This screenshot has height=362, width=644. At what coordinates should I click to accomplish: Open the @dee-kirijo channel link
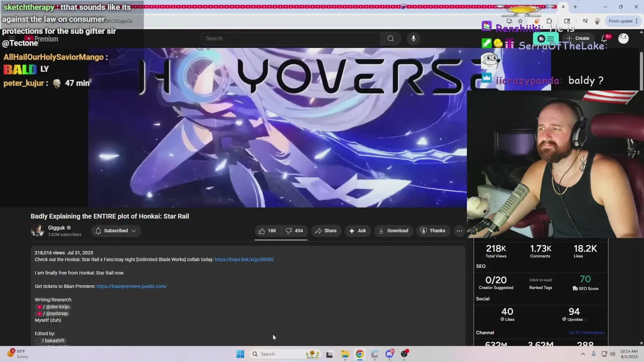tap(53, 307)
